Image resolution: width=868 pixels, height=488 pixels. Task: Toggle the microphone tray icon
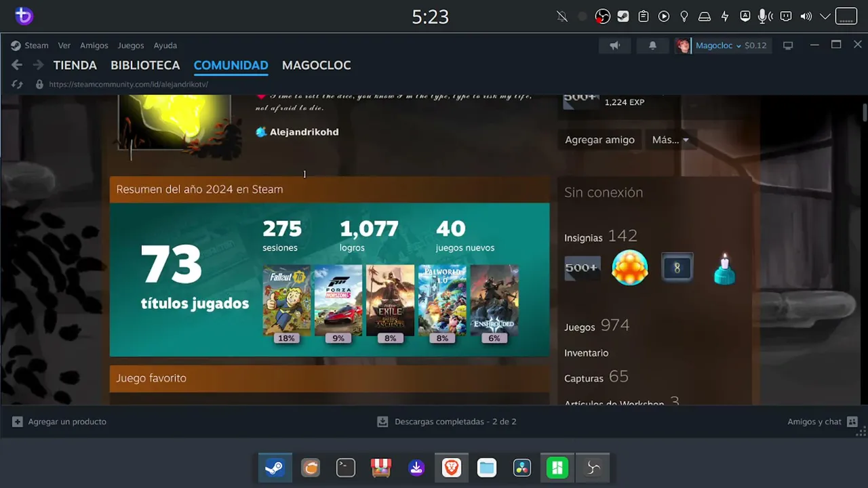pyautogui.click(x=765, y=16)
